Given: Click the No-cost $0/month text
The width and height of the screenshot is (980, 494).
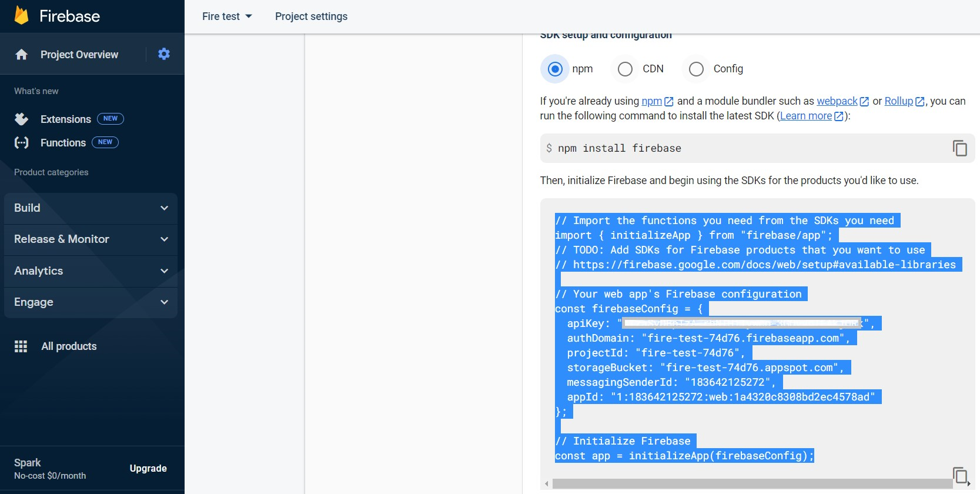Looking at the screenshot, I should [50, 476].
